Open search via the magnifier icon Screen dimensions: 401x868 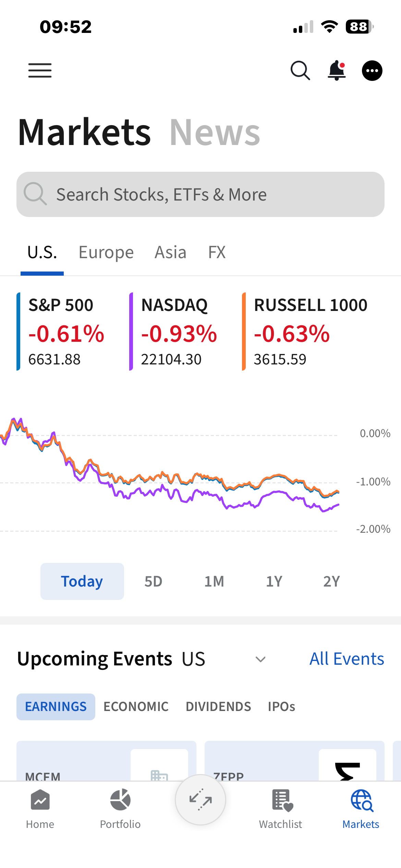pos(300,70)
